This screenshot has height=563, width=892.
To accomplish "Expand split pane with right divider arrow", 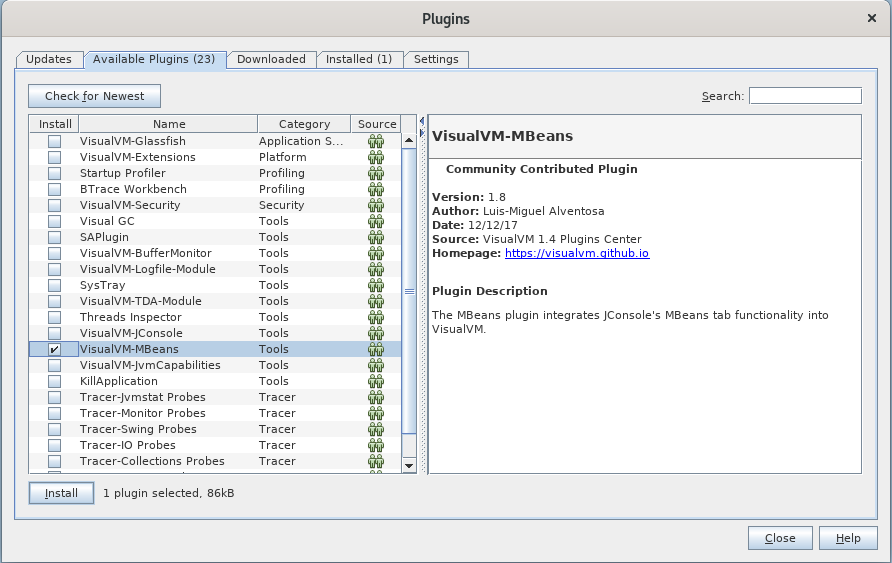I will coord(422,133).
